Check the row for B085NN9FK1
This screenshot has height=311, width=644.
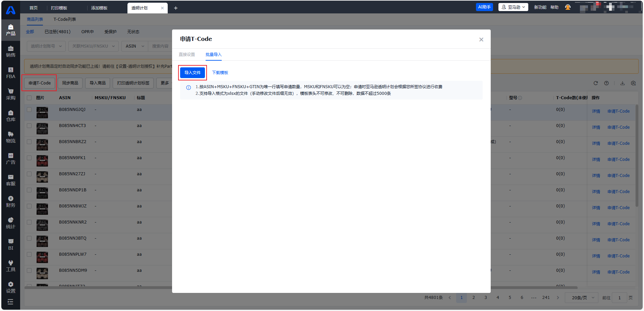point(29,158)
